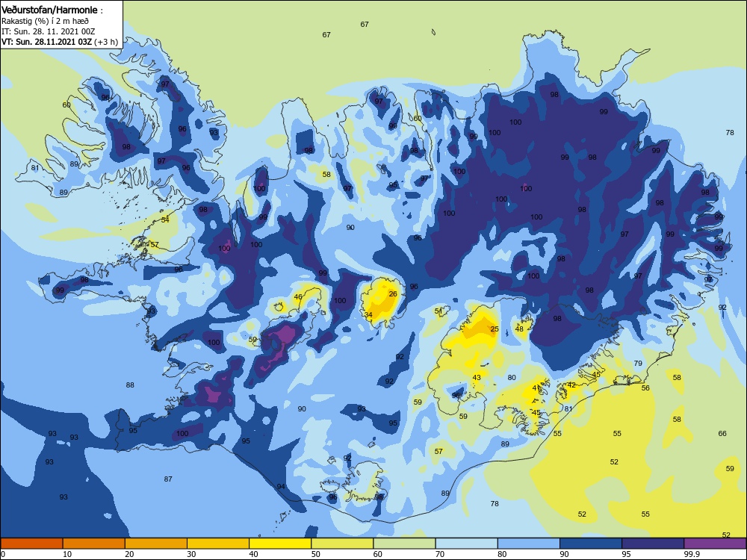Click the '40' legend scale label

tap(253, 554)
